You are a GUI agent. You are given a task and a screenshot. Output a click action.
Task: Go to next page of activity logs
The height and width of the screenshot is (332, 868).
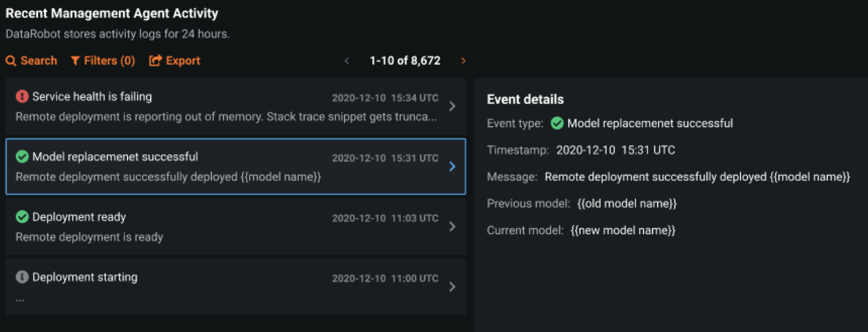coord(463,61)
